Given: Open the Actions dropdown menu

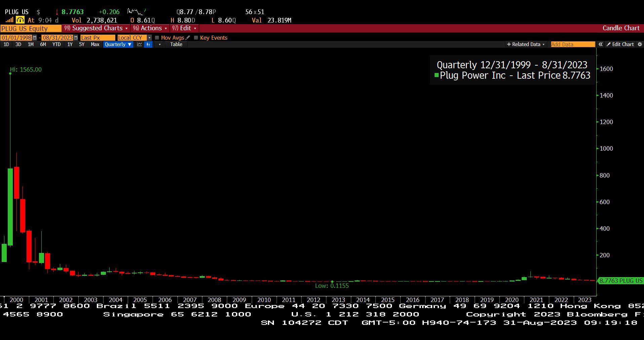Looking at the screenshot, I should tap(150, 28).
